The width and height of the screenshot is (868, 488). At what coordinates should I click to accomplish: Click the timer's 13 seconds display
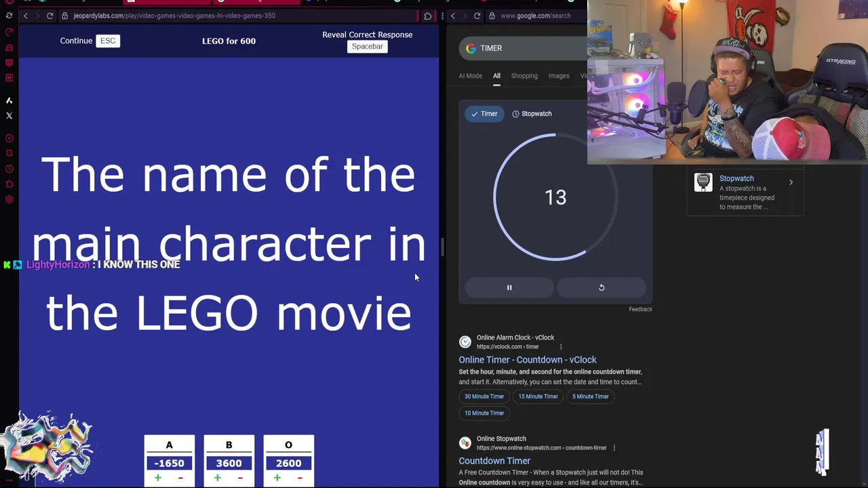tap(555, 197)
